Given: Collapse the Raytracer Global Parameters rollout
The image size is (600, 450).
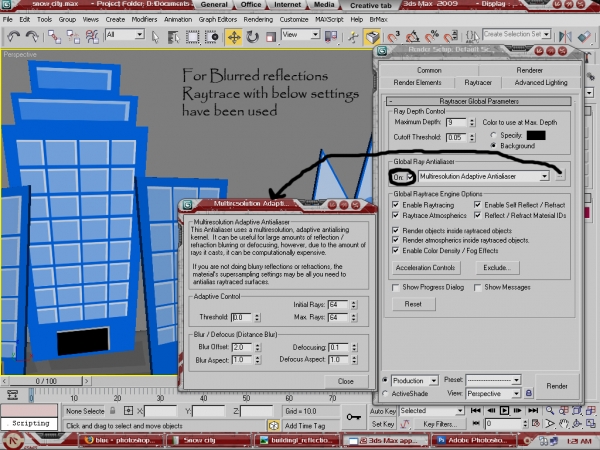Looking at the screenshot, I should tap(479, 101).
